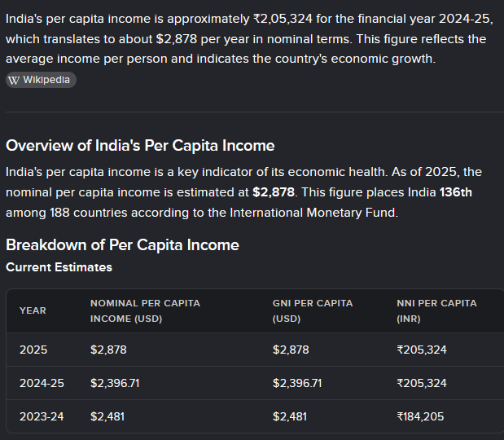504x440 pixels.
Task: Click the Wikipedia W icon
Action: (x=13, y=80)
